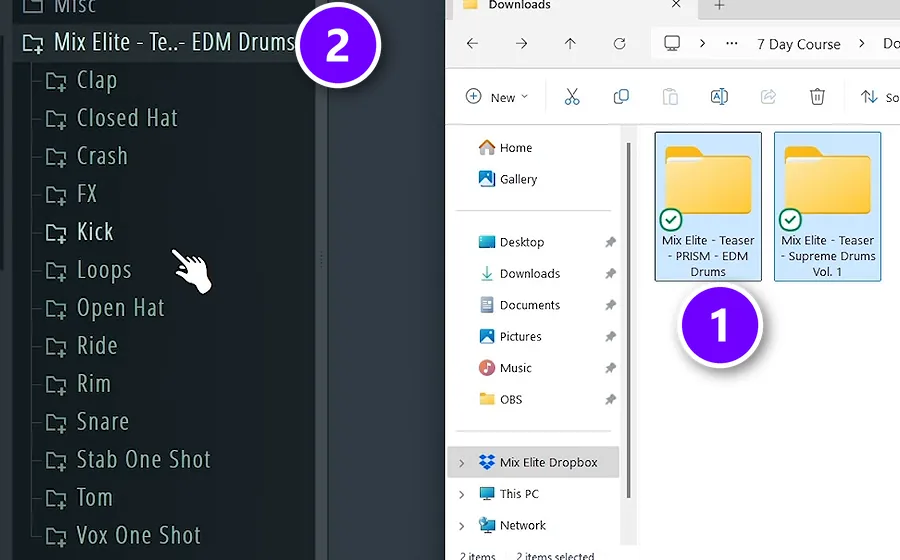Expand the This PC tree node

[461, 494]
